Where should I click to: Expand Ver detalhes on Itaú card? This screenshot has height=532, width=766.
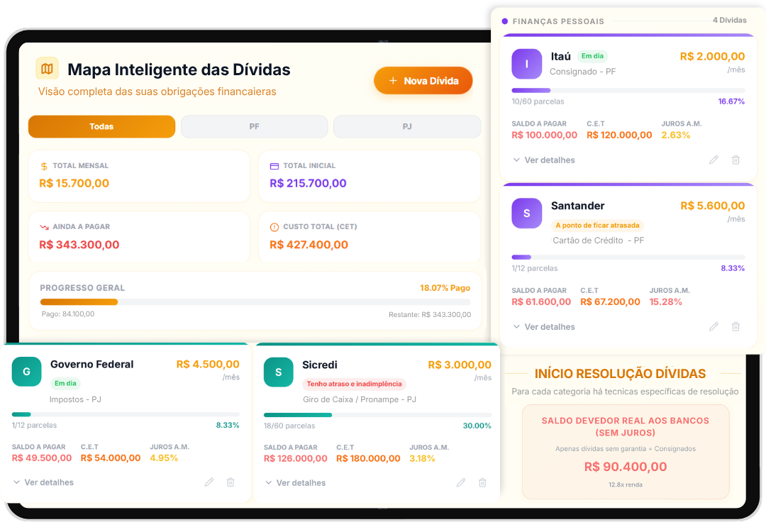[544, 160]
